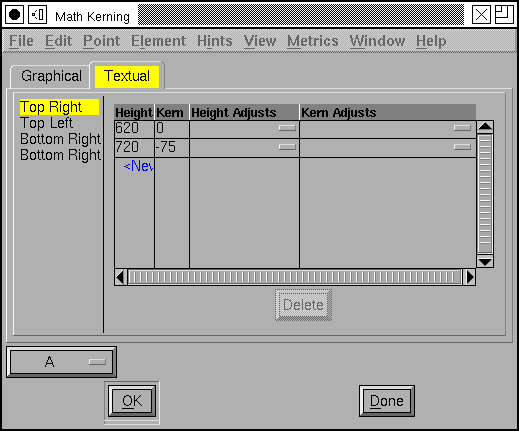Close the Math Kerning window
The height and width of the screenshot is (431, 519).
[x=481, y=15]
